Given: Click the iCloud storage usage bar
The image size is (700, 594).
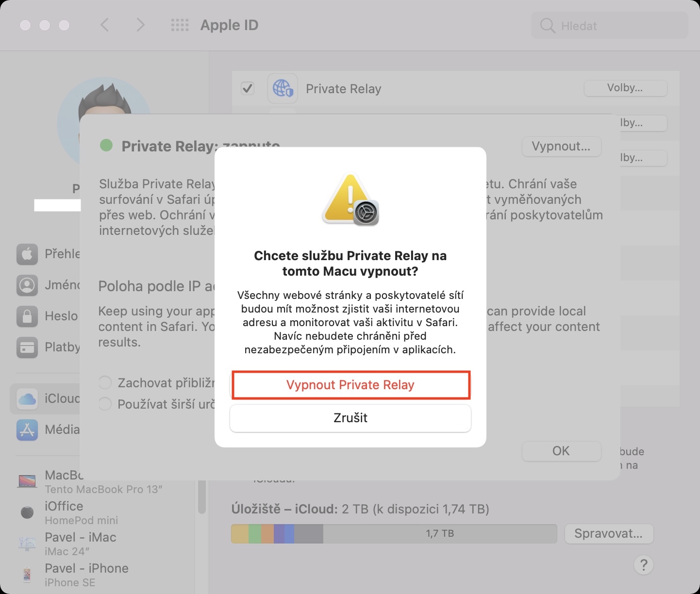Looking at the screenshot, I should (x=394, y=534).
